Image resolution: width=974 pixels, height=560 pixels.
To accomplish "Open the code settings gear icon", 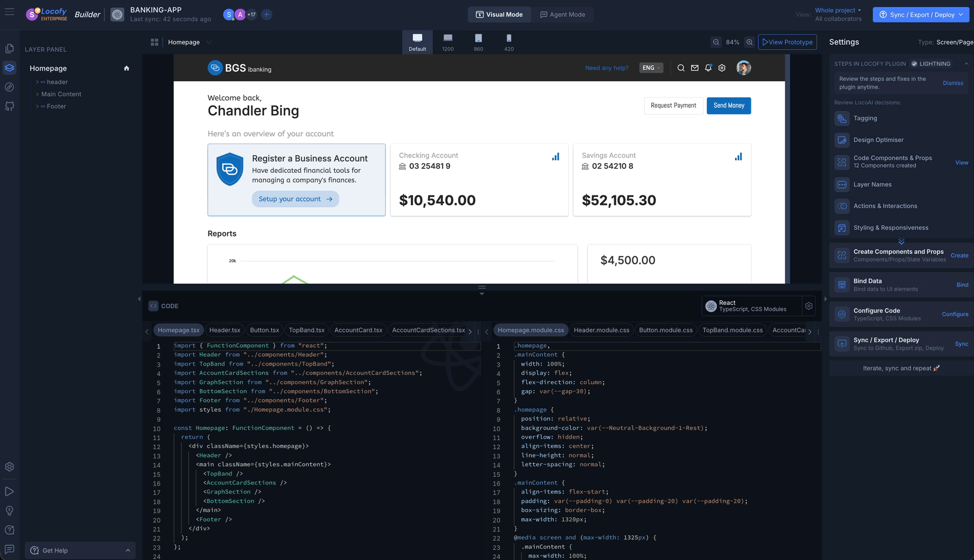I will point(808,306).
